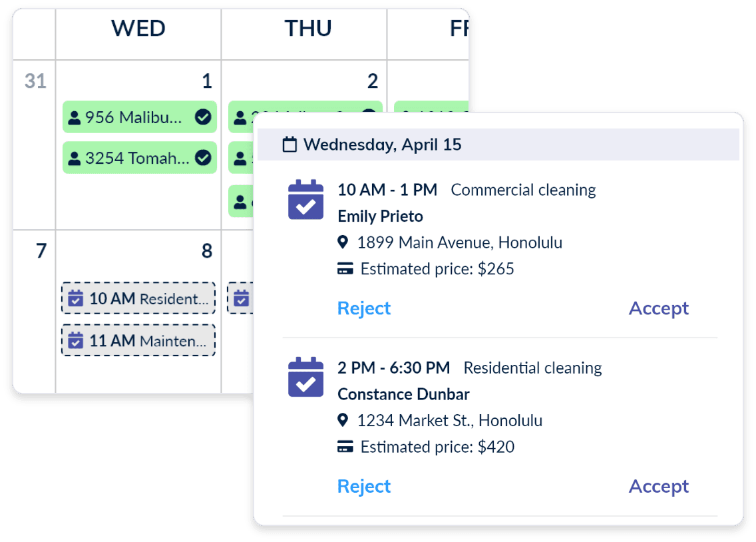Click the blue calendar-check icon for Commercial cleaning
Image resolution: width=756 pixels, height=542 pixels.
[x=305, y=199]
